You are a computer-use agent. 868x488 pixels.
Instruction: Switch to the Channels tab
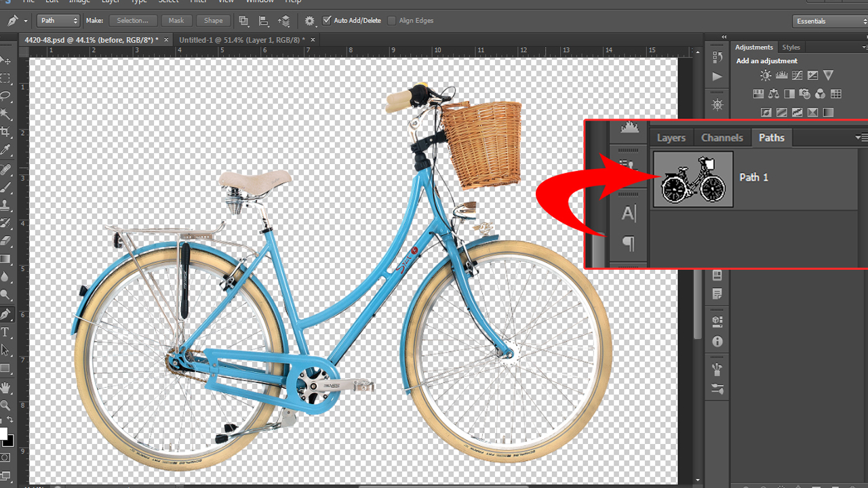tap(722, 138)
